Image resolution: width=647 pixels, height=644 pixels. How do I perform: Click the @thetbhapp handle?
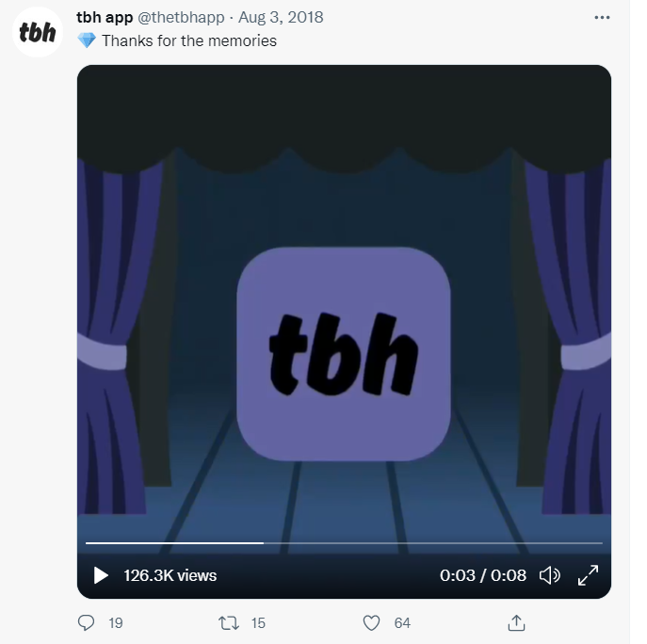coord(181,17)
